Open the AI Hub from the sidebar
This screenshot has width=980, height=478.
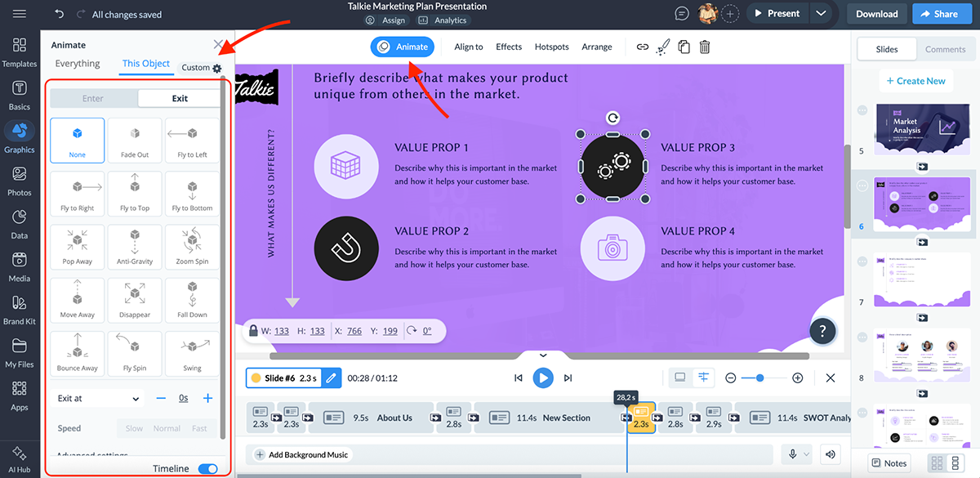coord(19,458)
